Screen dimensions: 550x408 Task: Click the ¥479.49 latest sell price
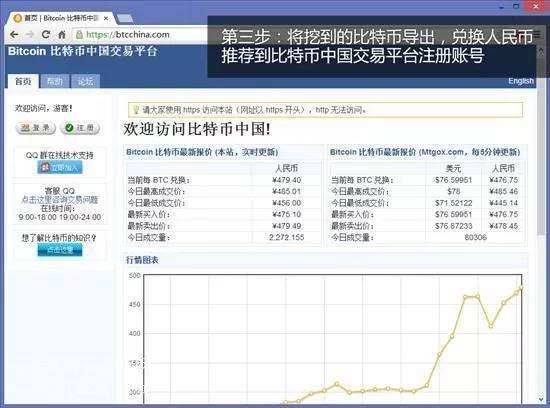pyautogui.click(x=287, y=226)
